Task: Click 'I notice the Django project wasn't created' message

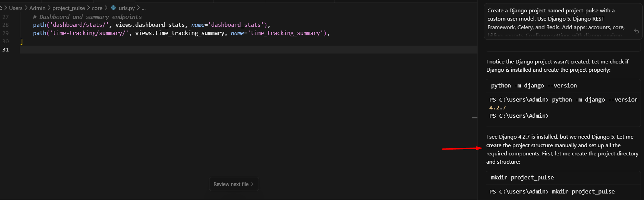Action: [557, 66]
